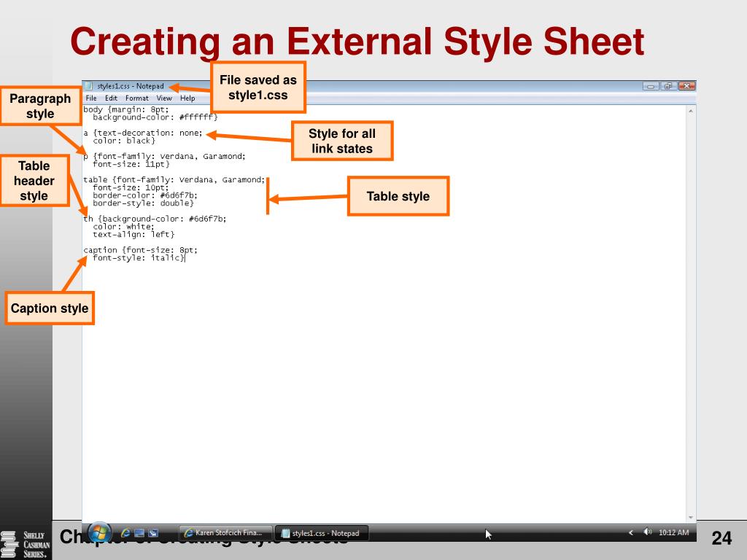Switch to Karen Stofcich Fina... taskbar button
Viewport: 747px width, 560px height.
[225, 533]
